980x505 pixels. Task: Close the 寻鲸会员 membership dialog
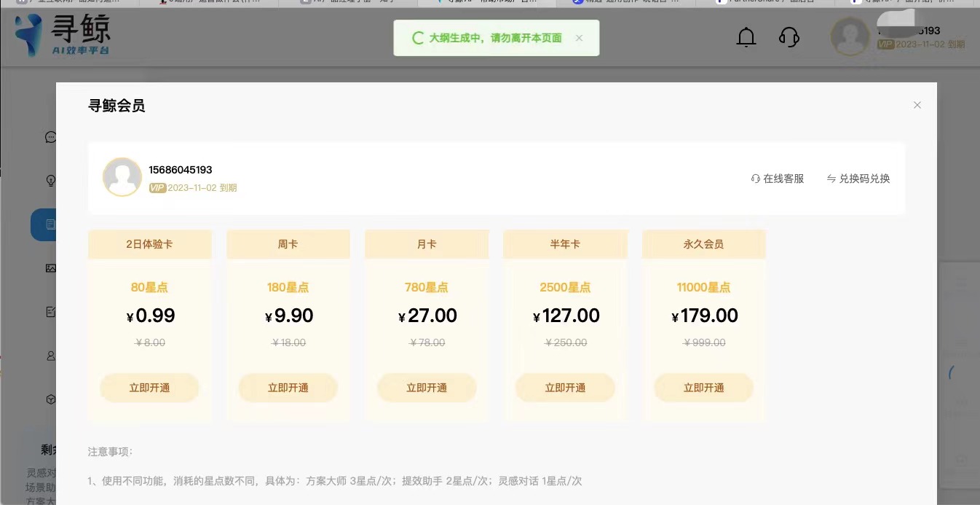point(917,105)
